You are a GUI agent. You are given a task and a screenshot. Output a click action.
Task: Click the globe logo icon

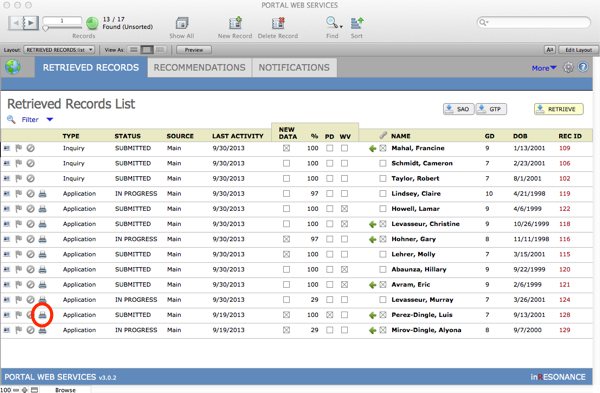[13, 67]
